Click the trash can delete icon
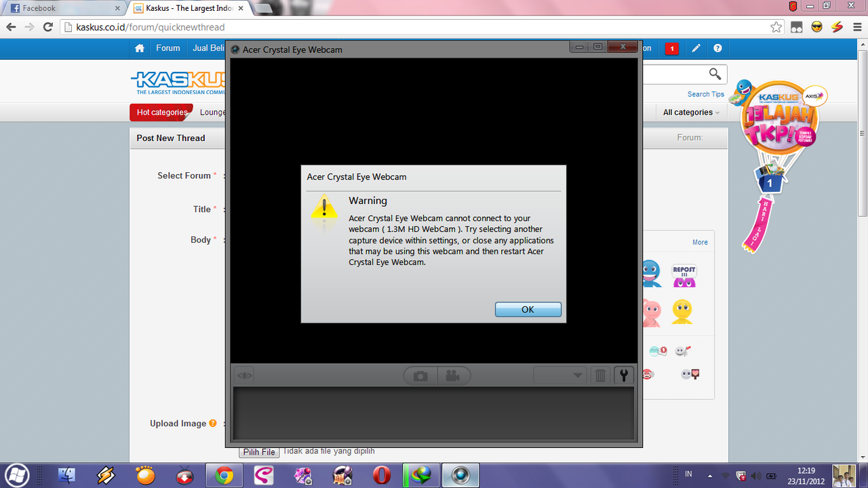This screenshot has height=488, width=868. [600, 375]
